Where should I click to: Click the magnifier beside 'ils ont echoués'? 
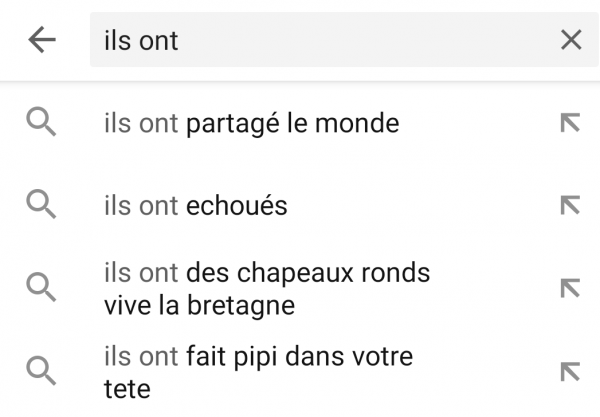[x=41, y=205]
